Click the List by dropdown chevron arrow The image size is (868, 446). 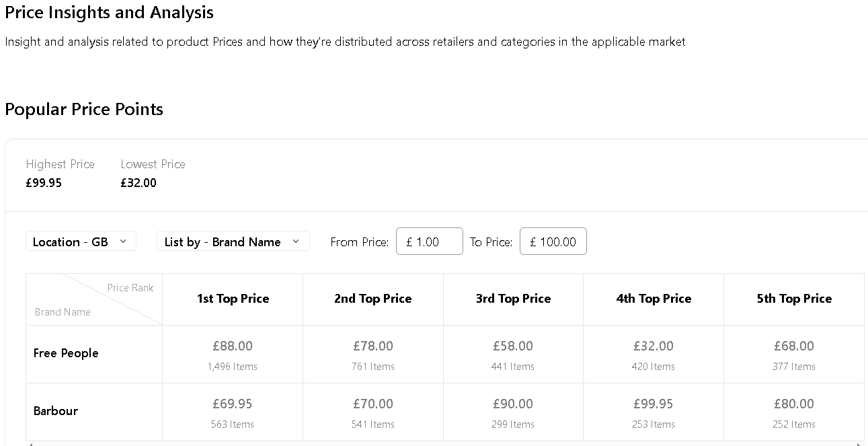296,241
